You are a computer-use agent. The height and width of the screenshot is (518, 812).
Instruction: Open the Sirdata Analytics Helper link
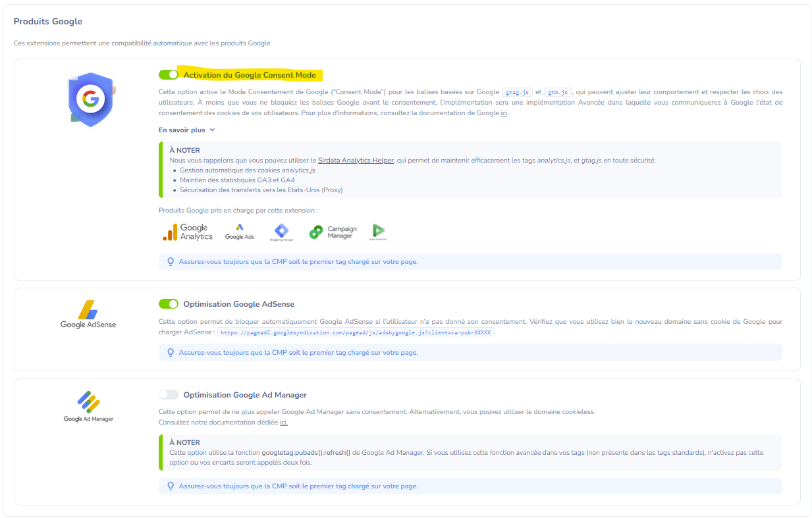356,160
